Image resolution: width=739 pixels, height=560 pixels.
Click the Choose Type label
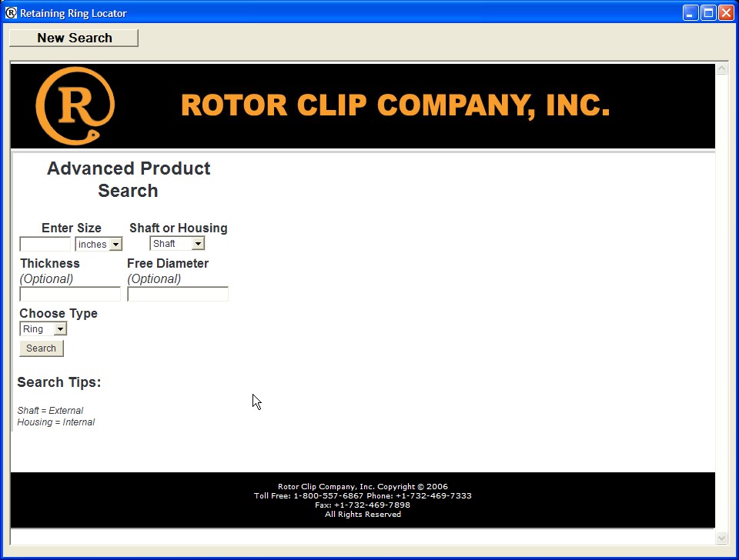tap(59, 314)
